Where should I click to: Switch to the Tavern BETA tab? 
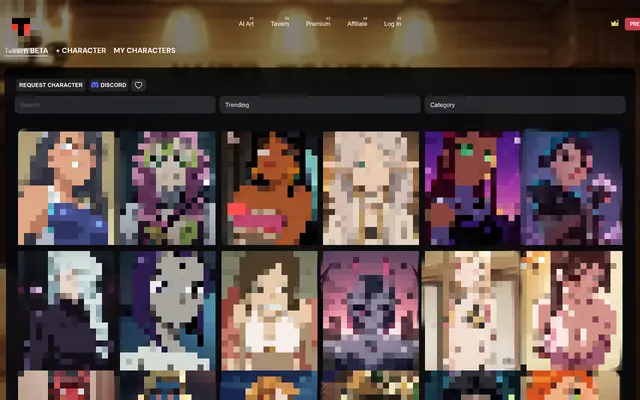[x=26, y=50]
